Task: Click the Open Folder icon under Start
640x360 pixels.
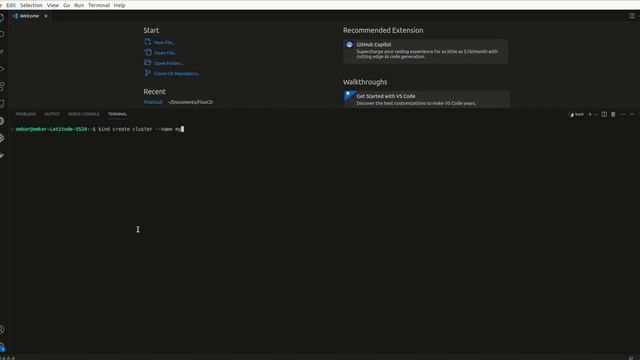Action: coord(148,62)
